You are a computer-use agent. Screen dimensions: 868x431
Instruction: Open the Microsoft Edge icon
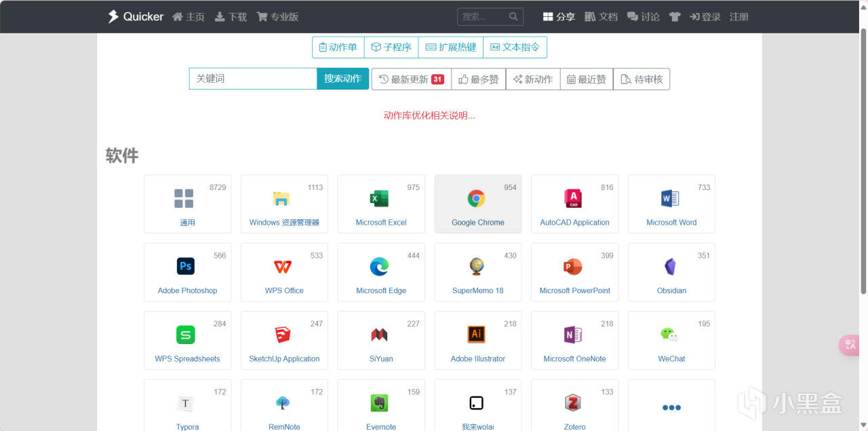coord(379,267)
